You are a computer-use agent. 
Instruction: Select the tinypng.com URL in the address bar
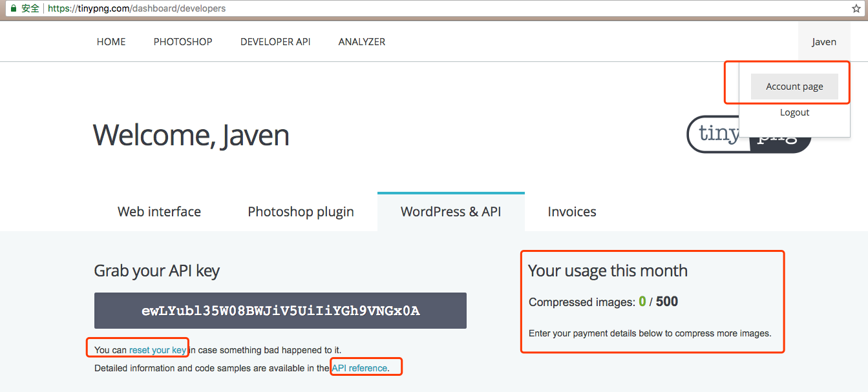click(x=137, y=8)
